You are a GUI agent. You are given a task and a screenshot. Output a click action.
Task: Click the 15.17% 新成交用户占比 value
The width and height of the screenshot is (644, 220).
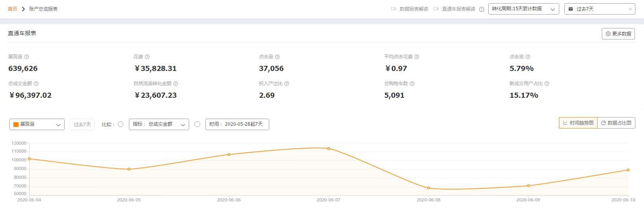[524, 95]
